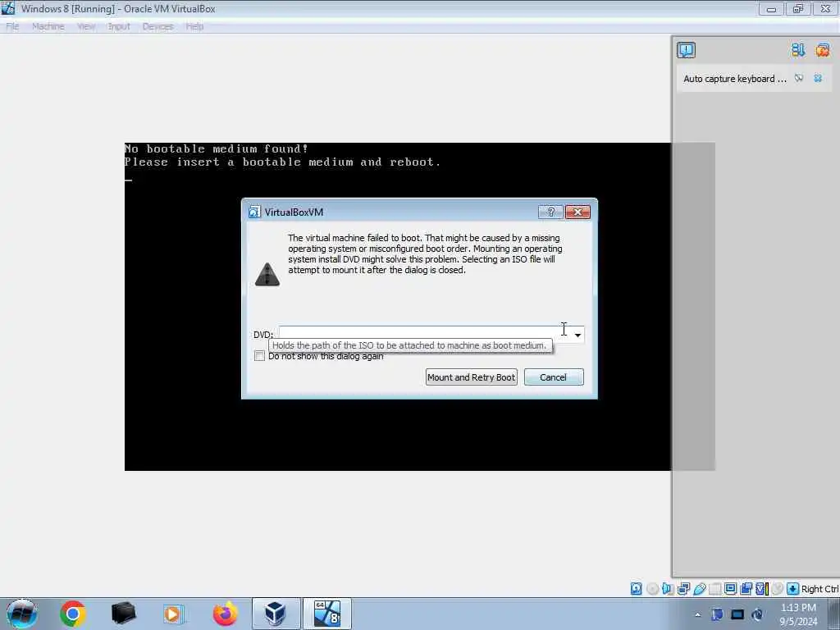Open the media player taskbar icon
The width and height of the screenshot is (840, 630).
[x=173, y=614]
